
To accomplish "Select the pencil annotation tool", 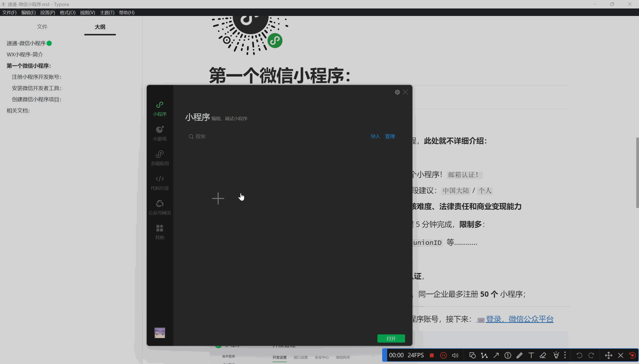I will [x=520, y=355].
